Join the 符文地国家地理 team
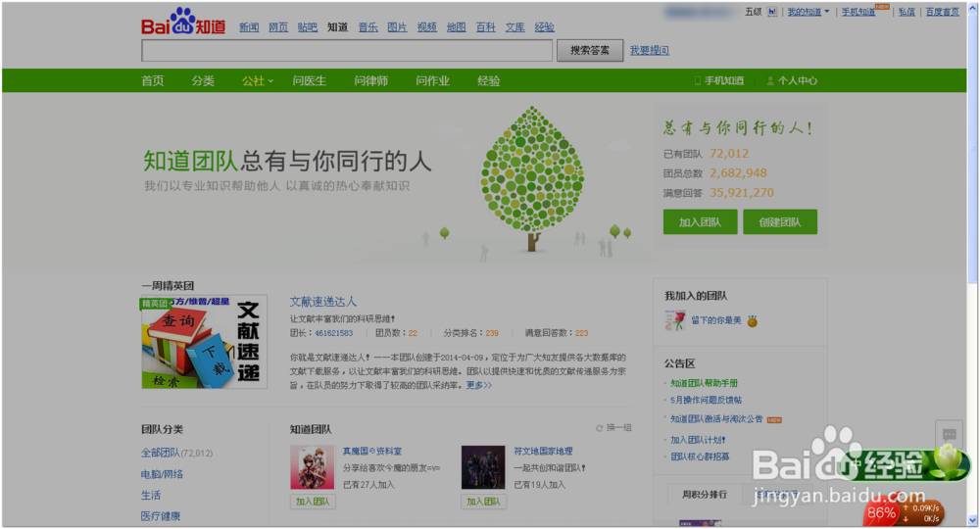 484,502
